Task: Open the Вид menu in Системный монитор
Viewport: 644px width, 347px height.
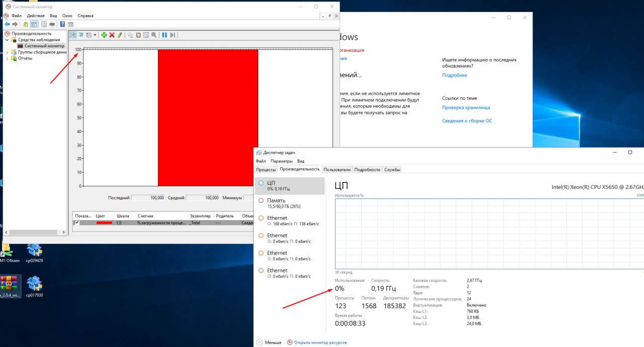Action: click(x=53, y=16)
